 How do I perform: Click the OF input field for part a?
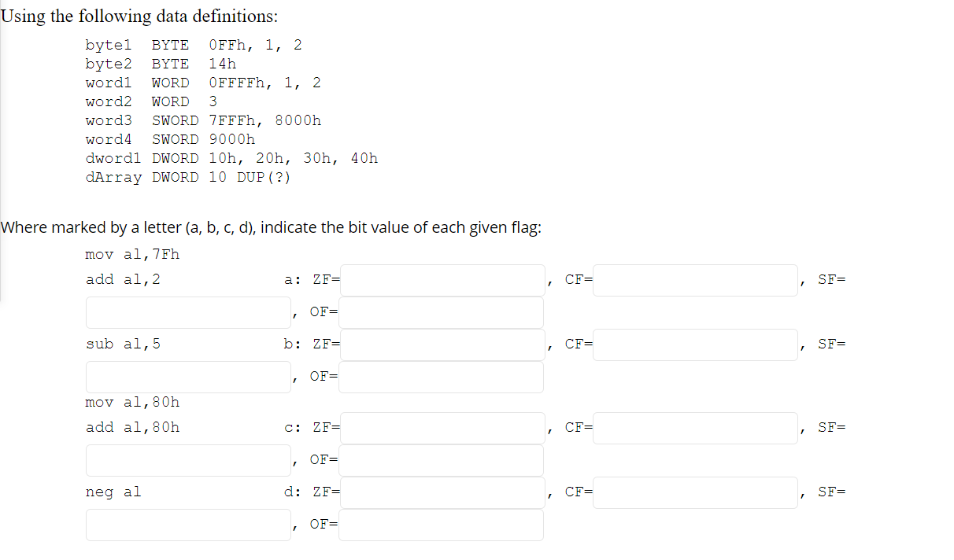coord(441,312)
